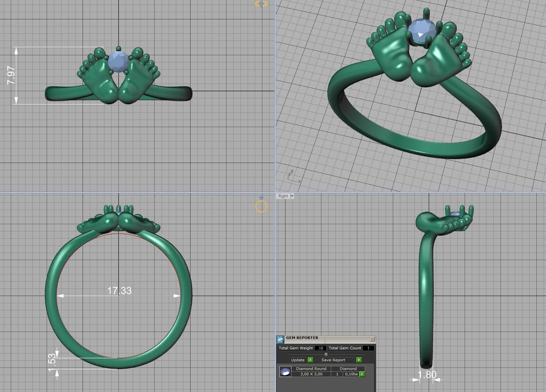Click the Total Gem Count value field

click(368, 348)
